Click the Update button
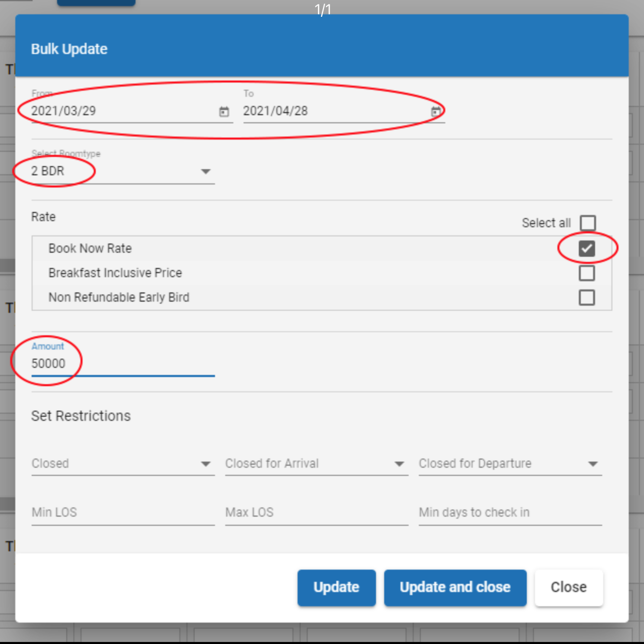Viewport: 644px width, 644px height. point(336,587)
